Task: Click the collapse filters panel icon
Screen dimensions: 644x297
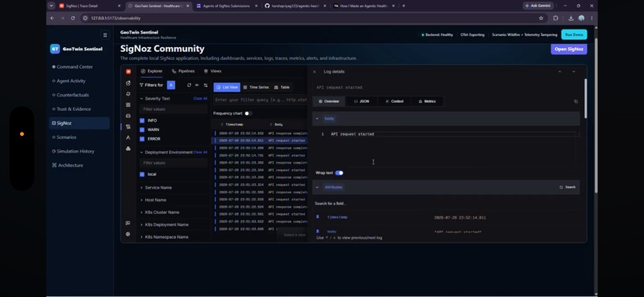Action: [x=197, y=85]
